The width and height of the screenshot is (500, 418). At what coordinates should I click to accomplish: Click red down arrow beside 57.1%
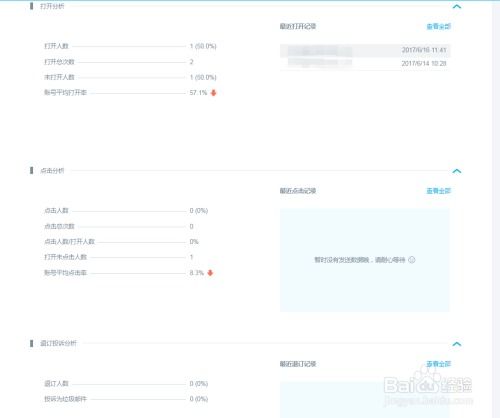pos(214,93)
